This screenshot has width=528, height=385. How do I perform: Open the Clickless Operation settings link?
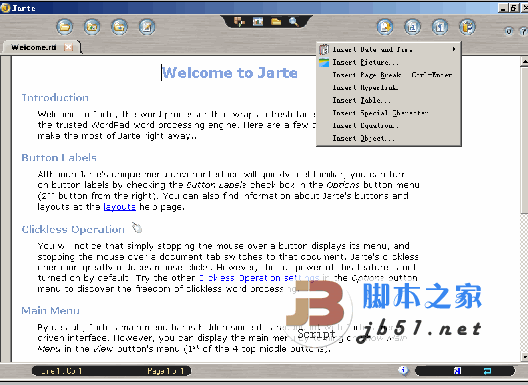(x=259, y=278)
